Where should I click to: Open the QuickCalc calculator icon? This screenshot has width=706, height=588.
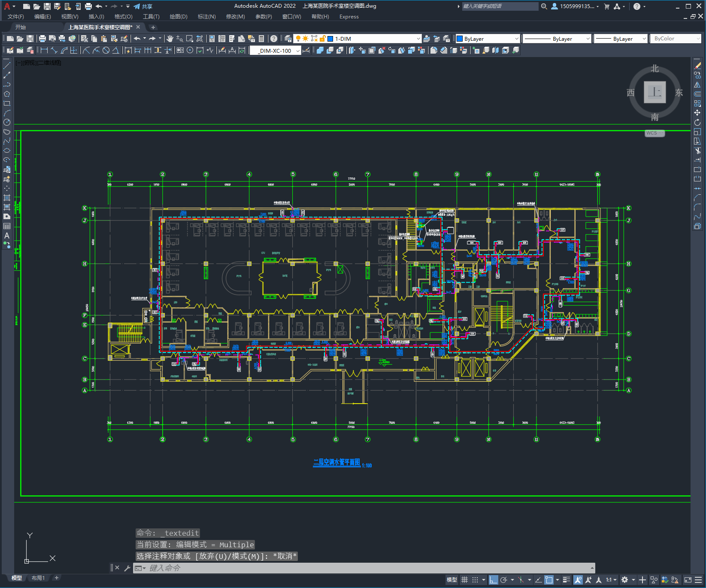click(261, 39)
